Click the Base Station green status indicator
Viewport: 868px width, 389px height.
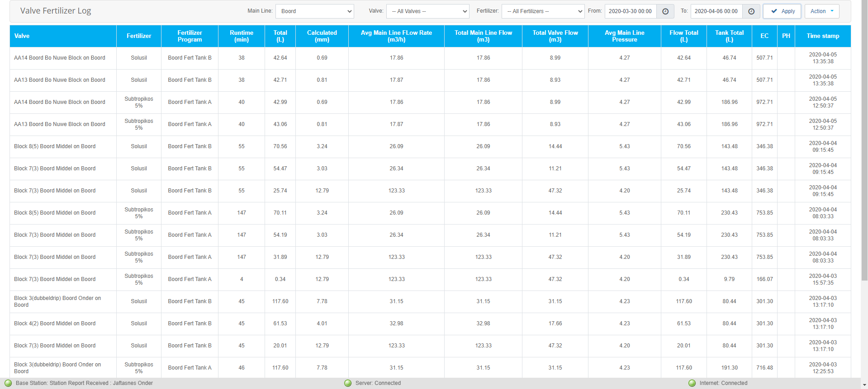[x=8, y=383]
